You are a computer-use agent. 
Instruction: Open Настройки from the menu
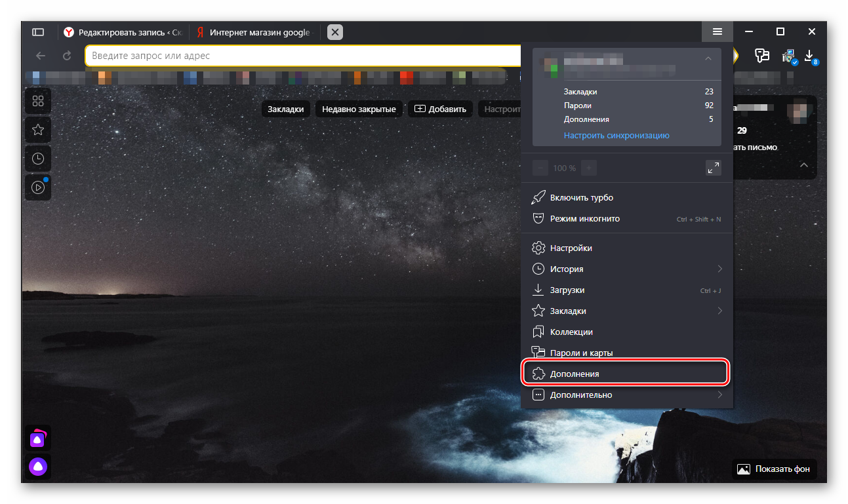coord(571,248)
